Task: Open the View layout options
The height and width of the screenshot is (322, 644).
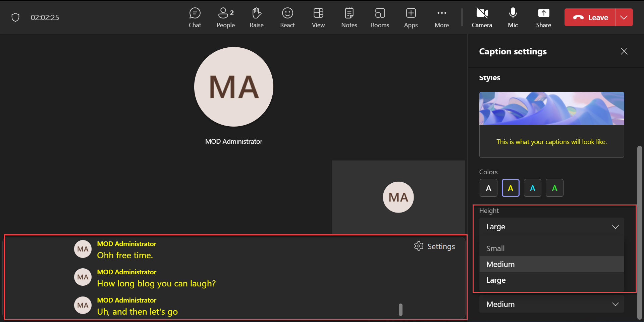Action: click(318, 17)
